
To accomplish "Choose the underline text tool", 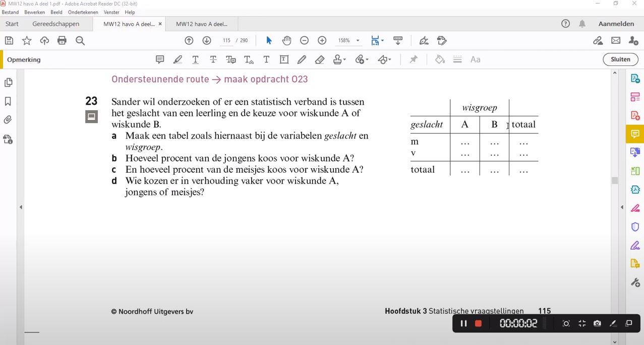I will point(195,59).
